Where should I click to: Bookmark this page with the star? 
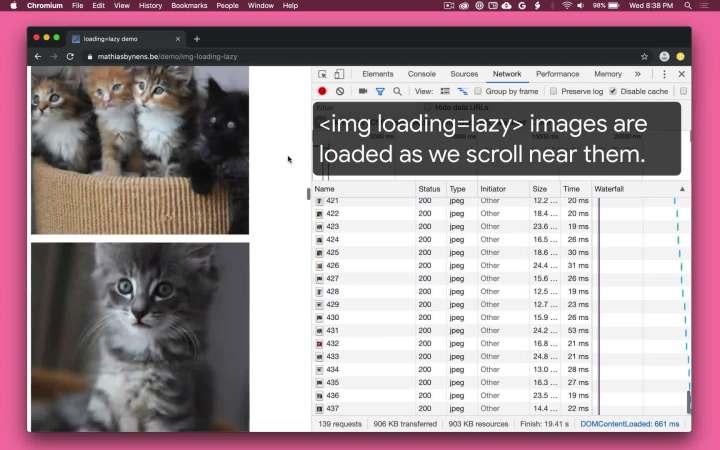pyautogui.click(x=644, y=56)
